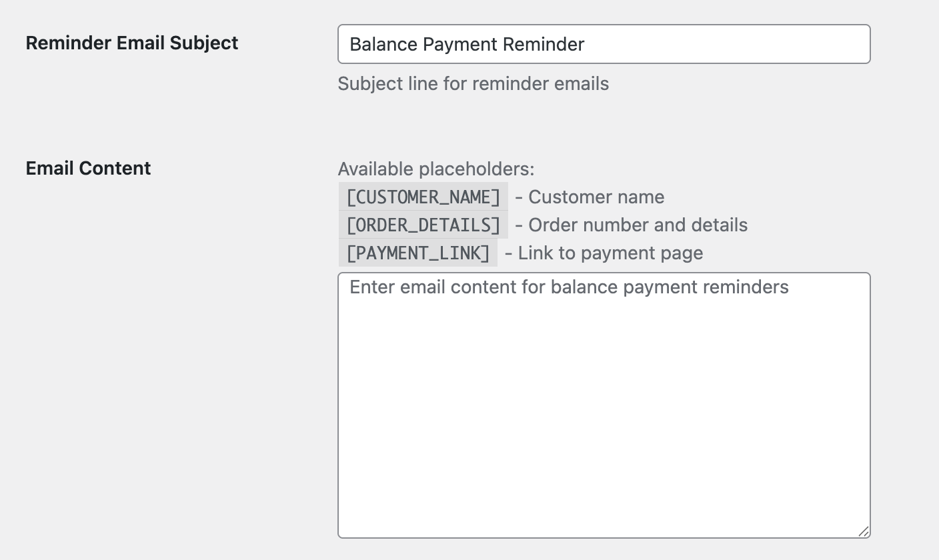Click the "Available placeholders:" heading text
Image resolution: width=939 pixels, height=560 pixels.
pos(436,169)
